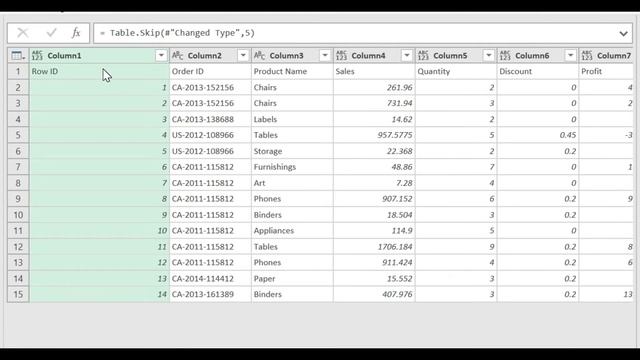Click the 'Storage' product cell

pos(292,151)
